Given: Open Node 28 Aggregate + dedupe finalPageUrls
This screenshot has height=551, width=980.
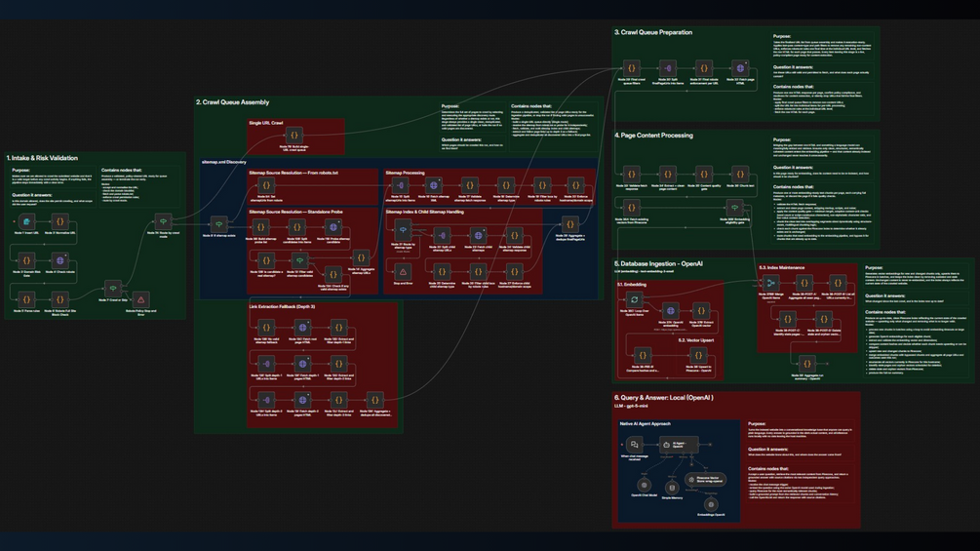Looking at the screenshot, I should [570, 223].
